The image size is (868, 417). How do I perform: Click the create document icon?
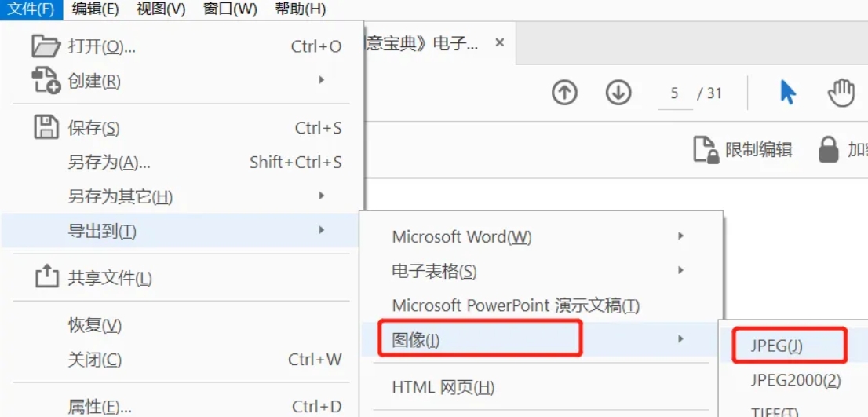click(x=46, y=80)
